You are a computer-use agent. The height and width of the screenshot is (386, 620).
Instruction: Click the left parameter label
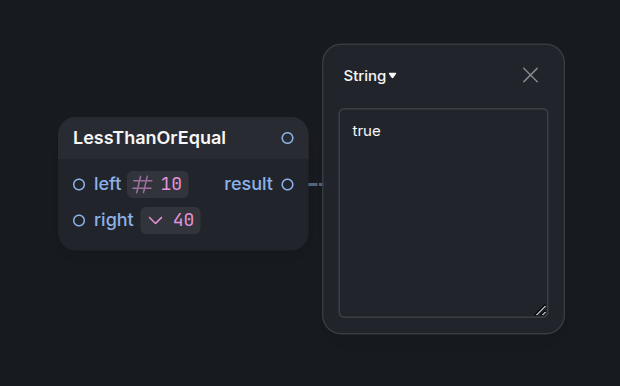point(108,184)
